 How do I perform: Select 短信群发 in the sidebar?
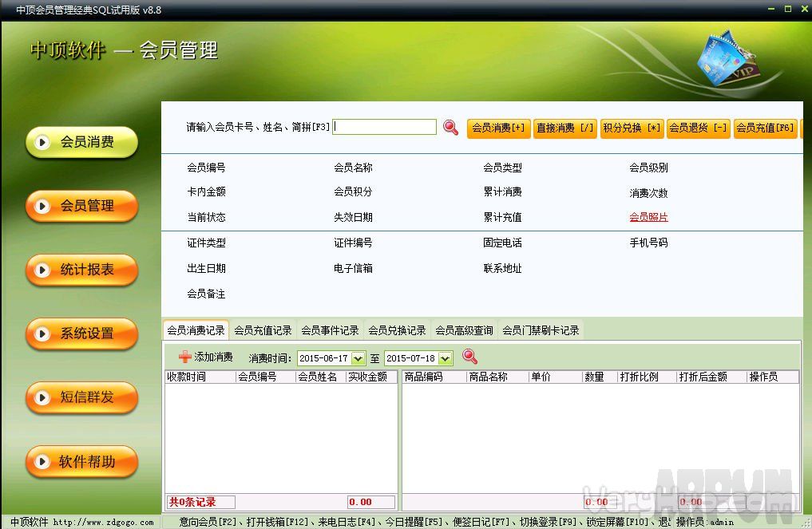point(82,397)
